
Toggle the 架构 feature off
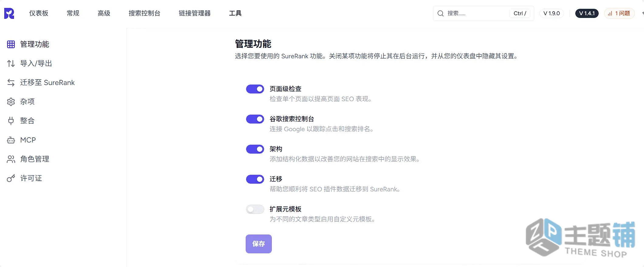(255, 149)
